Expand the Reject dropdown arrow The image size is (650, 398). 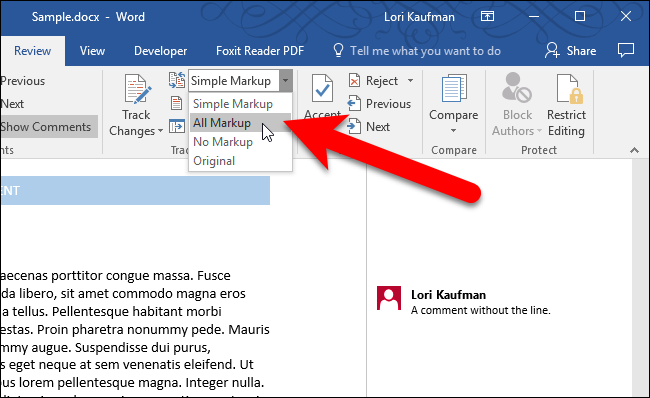click(x=410, y=80)
